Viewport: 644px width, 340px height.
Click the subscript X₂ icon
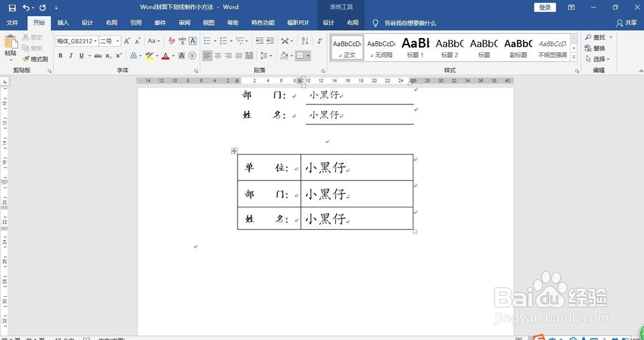point(108,56)
